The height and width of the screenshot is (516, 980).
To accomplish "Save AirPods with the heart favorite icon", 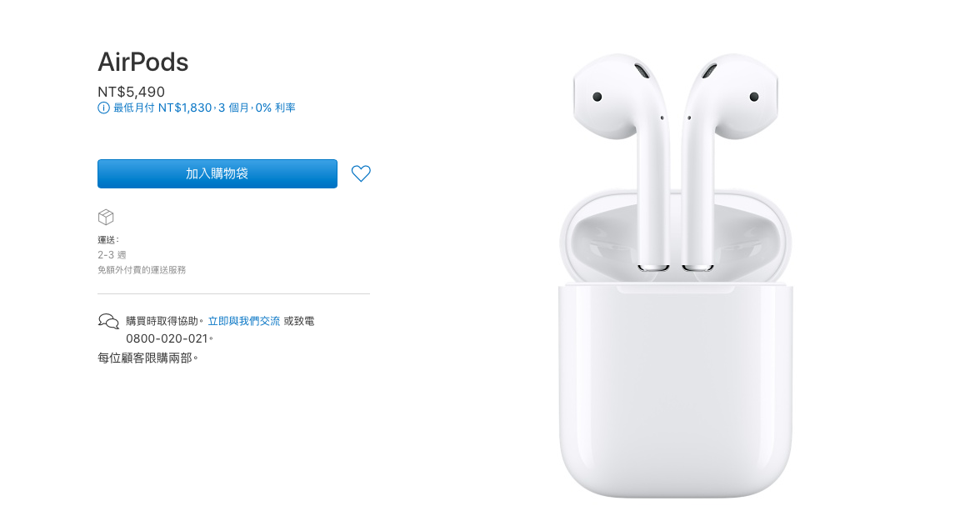I will pos(361,173).
